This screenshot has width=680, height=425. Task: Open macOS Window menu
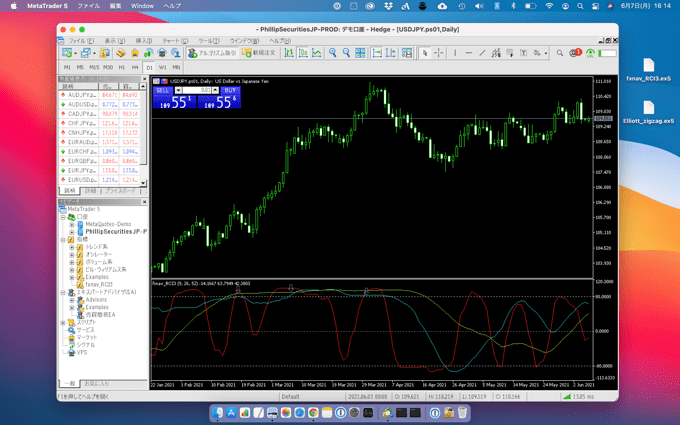(142, 6)
